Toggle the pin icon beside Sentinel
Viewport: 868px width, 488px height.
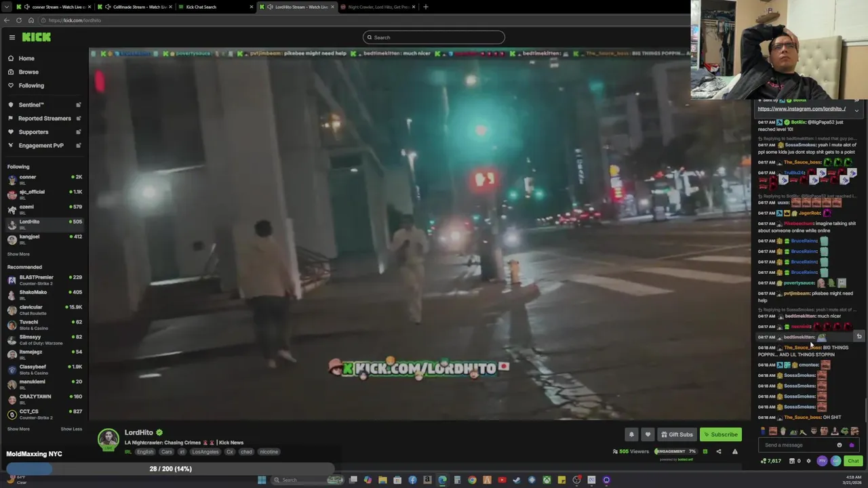79,104
